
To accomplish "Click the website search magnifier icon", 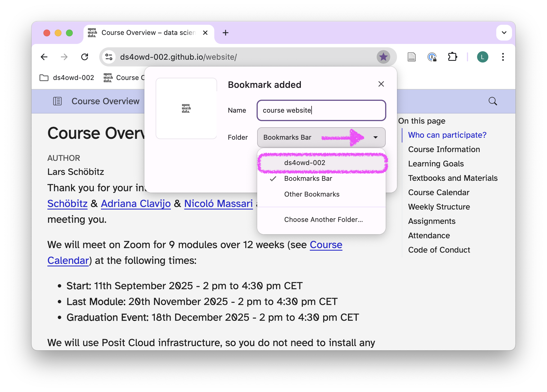I will tap(493, 101).
